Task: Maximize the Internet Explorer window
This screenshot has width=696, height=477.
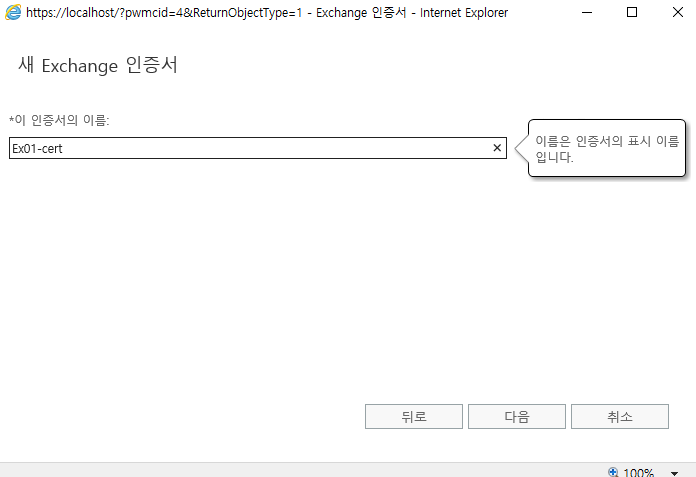Action: pos(632,12)
